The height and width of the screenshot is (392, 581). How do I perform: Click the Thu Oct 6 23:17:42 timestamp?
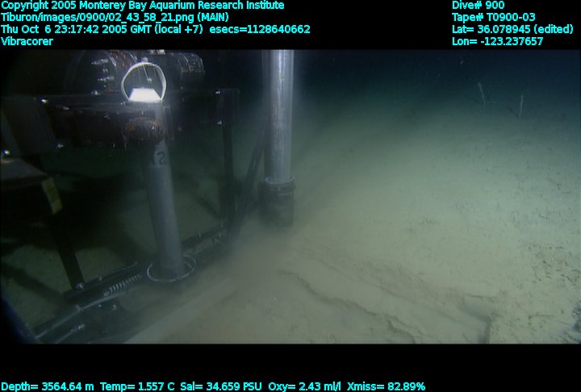pyautogui.click(x=102, y=29)
